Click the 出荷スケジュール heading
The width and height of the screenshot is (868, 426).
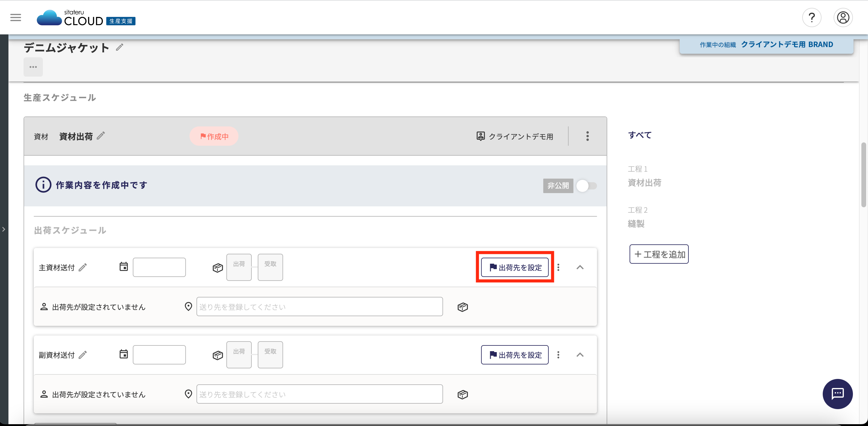[x=70, y=230]
